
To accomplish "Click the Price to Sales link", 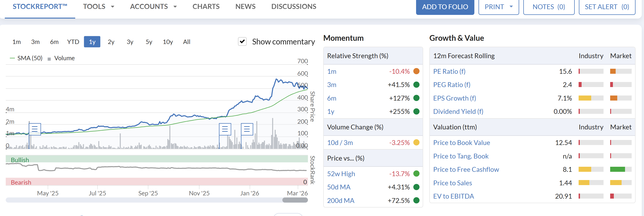I will 452,183.
